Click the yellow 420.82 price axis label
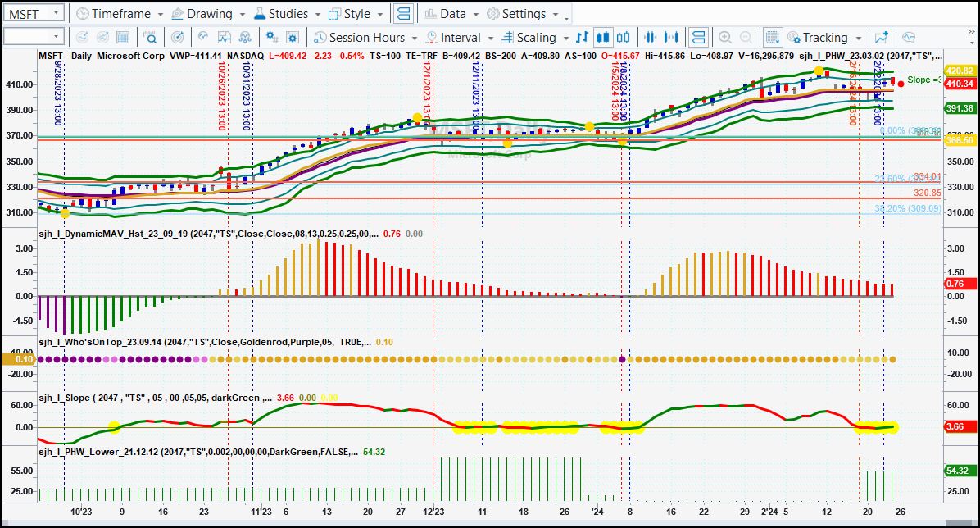Viewport: 980px width, 528px height. tap(960, 71)
